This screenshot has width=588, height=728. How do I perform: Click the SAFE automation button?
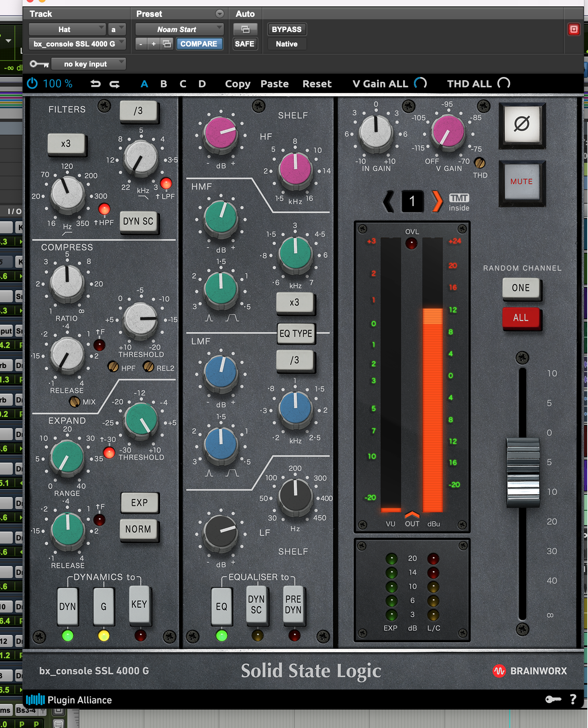[x=245, y=44]
